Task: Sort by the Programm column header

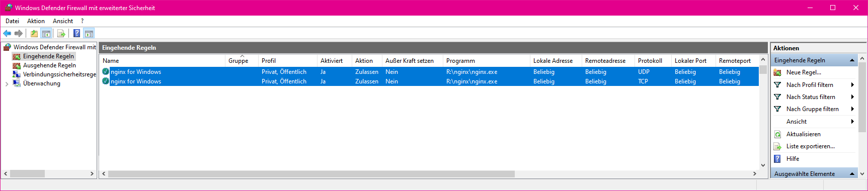Action: pyautogui.click(x=486, y=61)
